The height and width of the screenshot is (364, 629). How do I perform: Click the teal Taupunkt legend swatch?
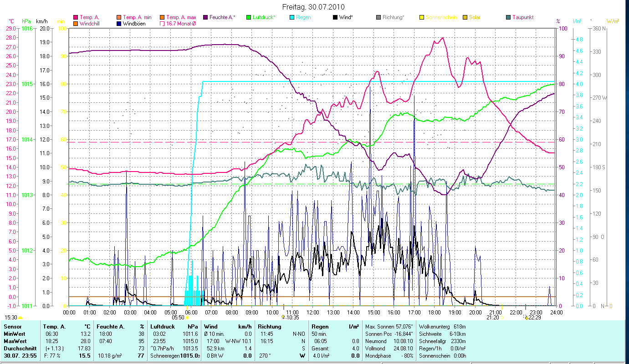coord(508,17)
